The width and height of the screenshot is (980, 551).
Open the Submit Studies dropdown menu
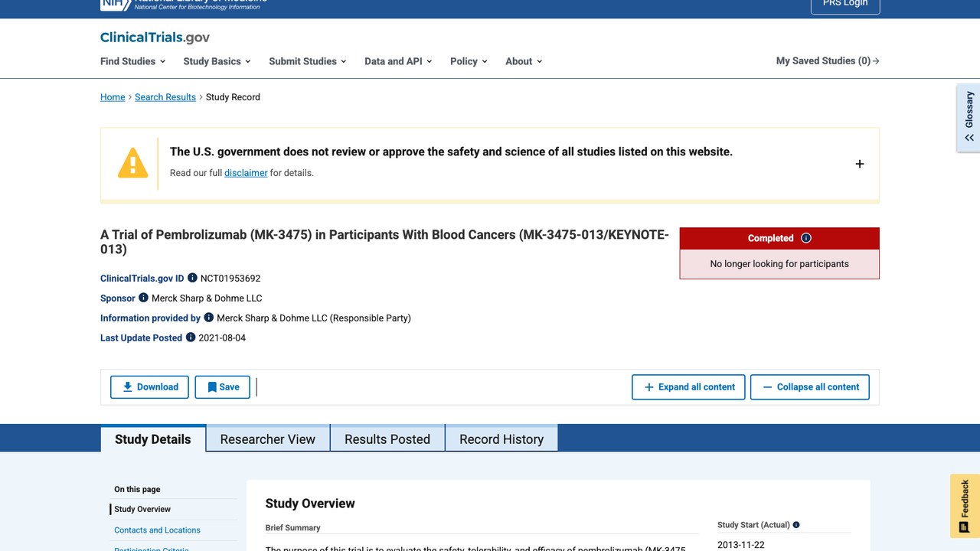click(x=308, y=61)
